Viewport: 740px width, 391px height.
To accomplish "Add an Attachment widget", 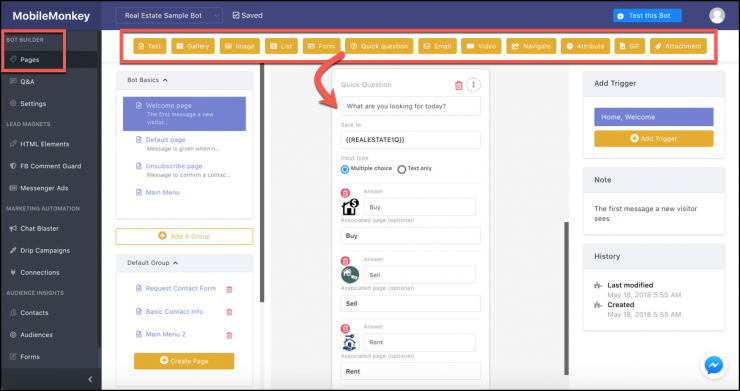I will (678, 46).
